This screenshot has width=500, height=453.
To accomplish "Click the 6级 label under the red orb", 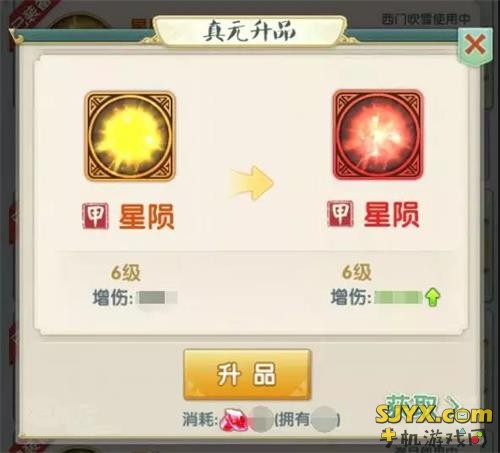I will point(357,272).
